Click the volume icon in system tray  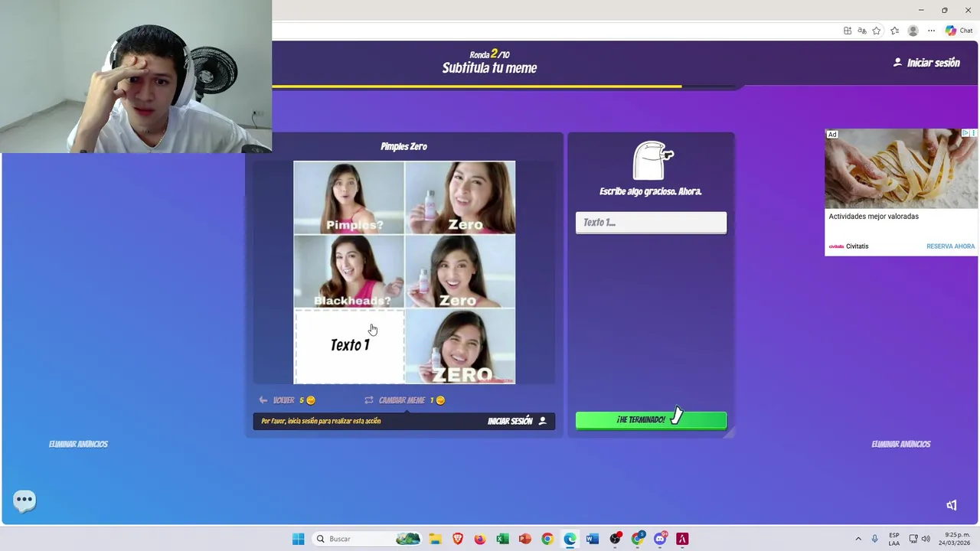[x=926, y=539]
